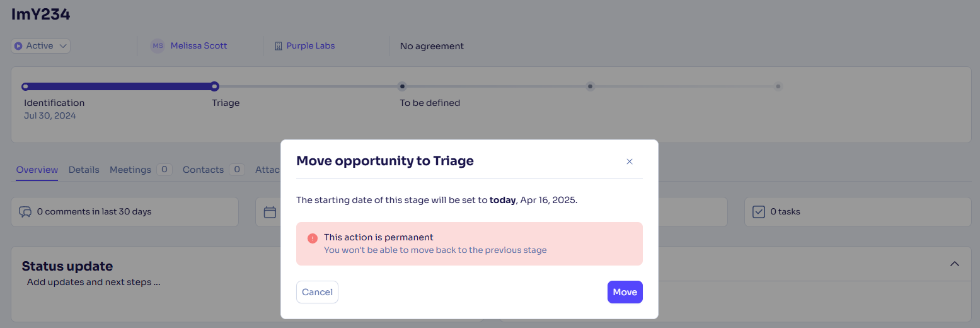The image size is (980, 328).
Task: Close the Move opportunity dialog with X
Action: [x=629, y=161]
